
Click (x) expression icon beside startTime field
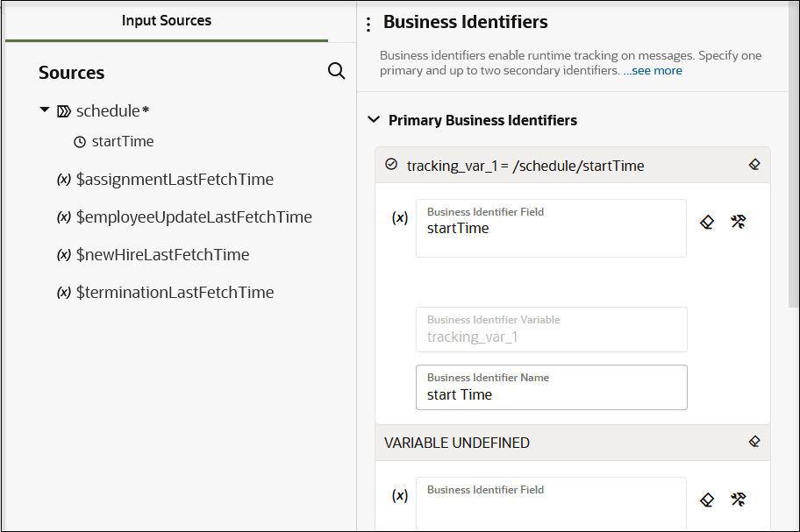click(399, 217)
